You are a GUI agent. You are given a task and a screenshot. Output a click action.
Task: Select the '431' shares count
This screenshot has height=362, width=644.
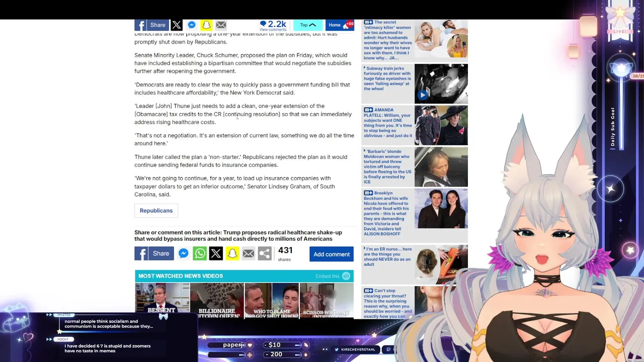[x=285, y=250]
